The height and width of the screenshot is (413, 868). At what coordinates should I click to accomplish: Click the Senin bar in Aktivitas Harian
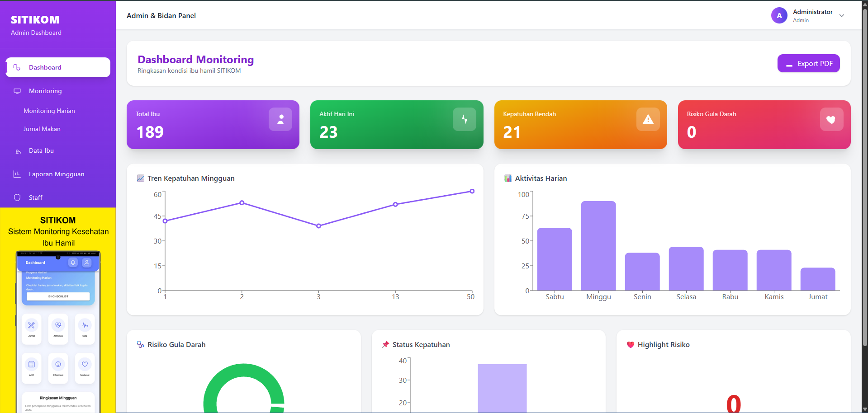[642, 272]
